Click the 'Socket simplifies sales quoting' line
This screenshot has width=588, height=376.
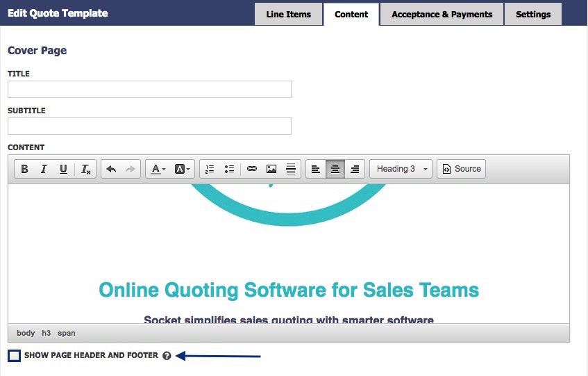289,320
